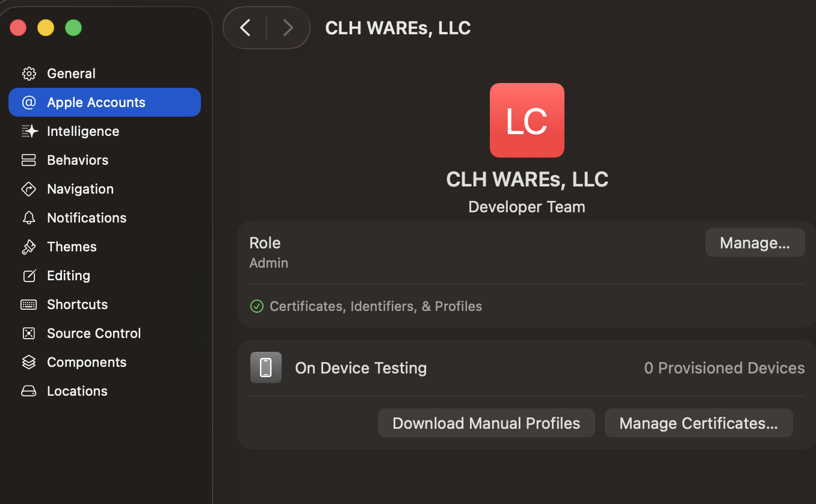Screen dimensions: 816x504
Task: Go forward using the right chevron
Action: coord(288,28)
